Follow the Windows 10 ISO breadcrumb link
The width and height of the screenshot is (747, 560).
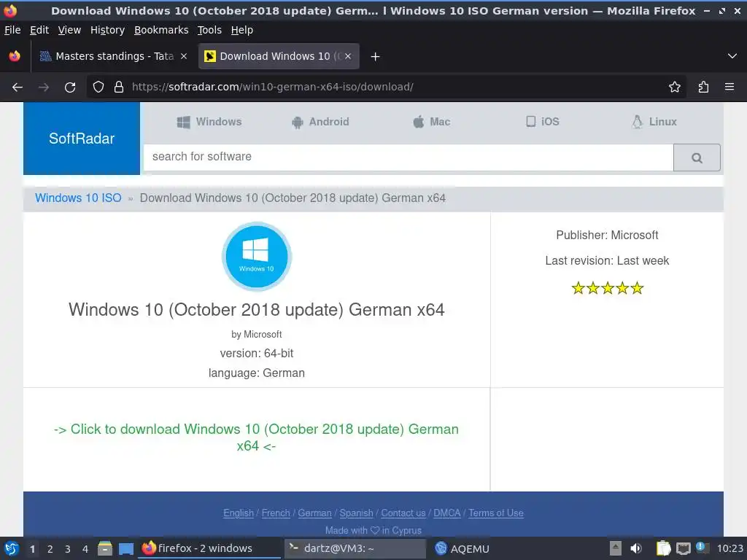coord(78,198)
